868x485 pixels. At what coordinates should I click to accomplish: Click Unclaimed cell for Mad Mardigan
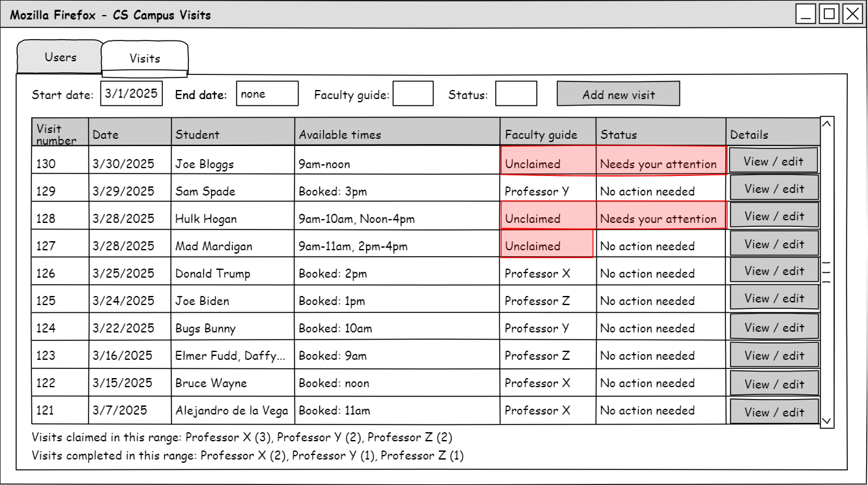pos(547,245)
